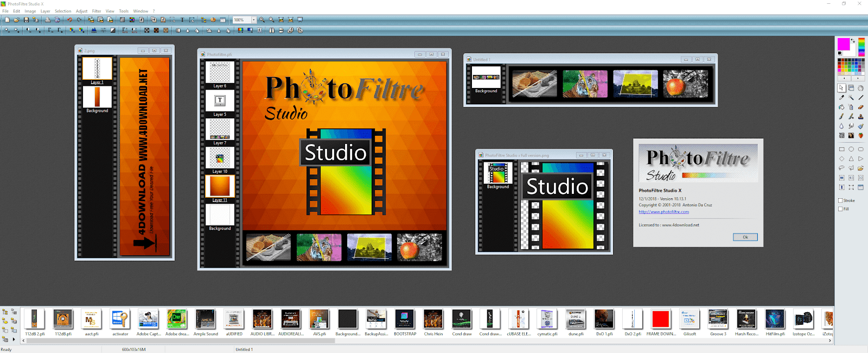
Task: Open the FRAME DOWN red thumbnail
Action: [x=661, y=319]
